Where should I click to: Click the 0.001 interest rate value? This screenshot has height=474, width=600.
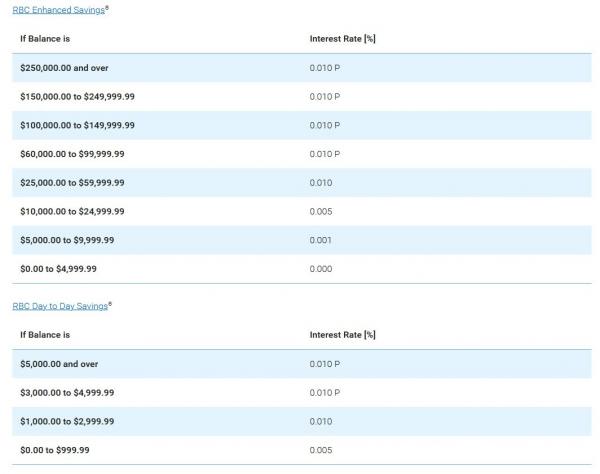pos(321,240)
